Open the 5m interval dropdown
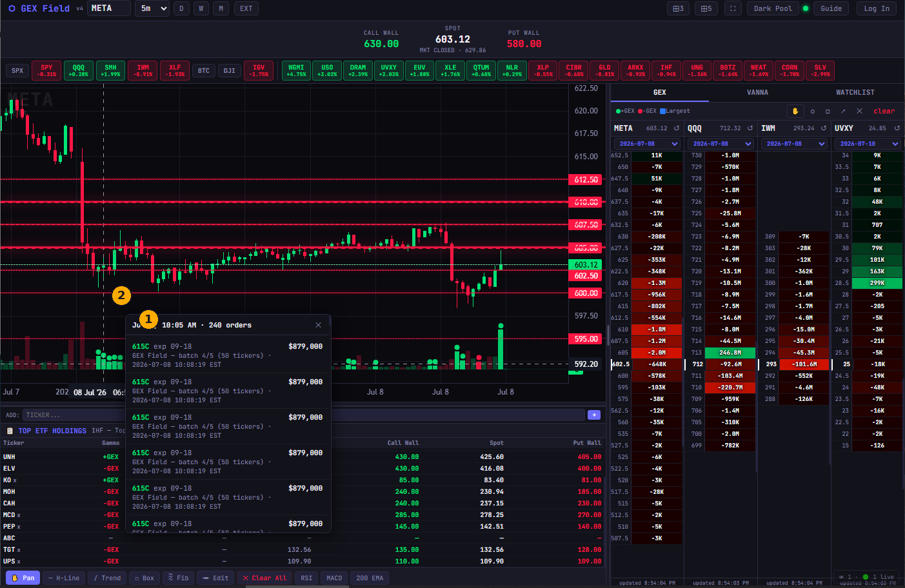 (153, 8)
